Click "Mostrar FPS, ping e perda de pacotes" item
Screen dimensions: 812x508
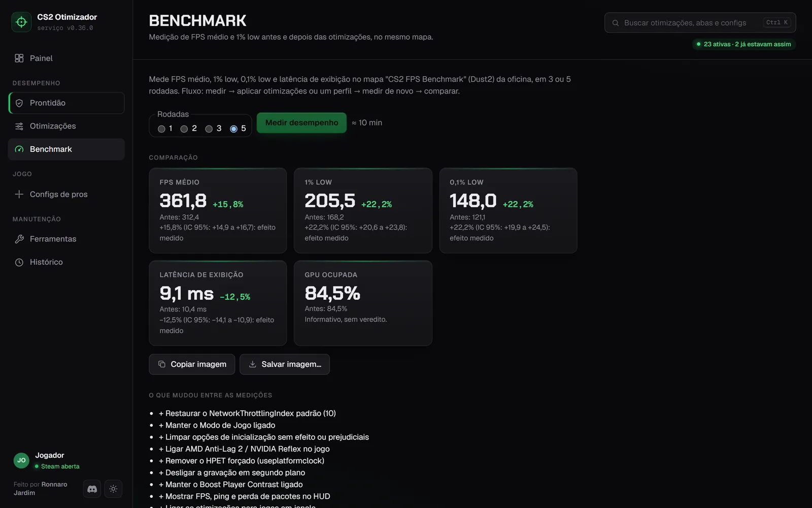(x=244, y=496)
